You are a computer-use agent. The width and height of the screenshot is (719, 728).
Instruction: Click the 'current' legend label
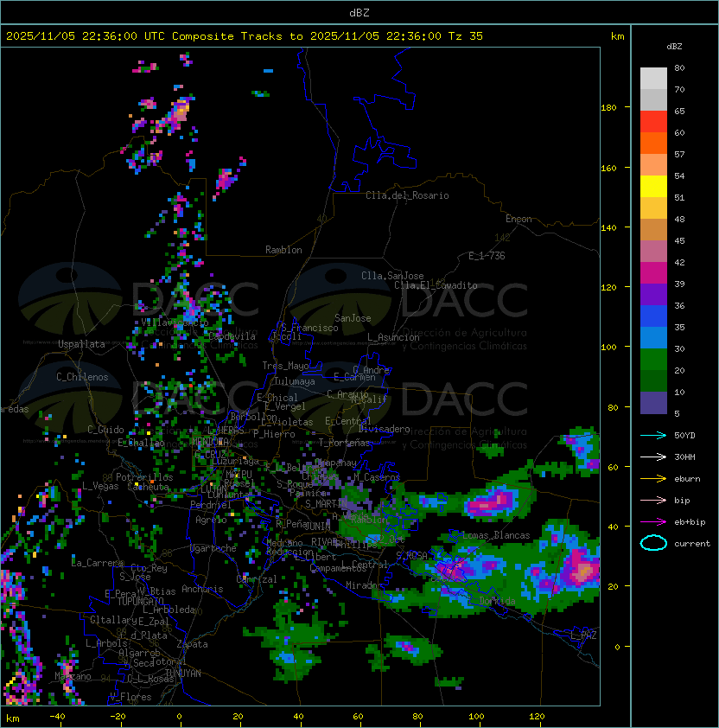692,544
